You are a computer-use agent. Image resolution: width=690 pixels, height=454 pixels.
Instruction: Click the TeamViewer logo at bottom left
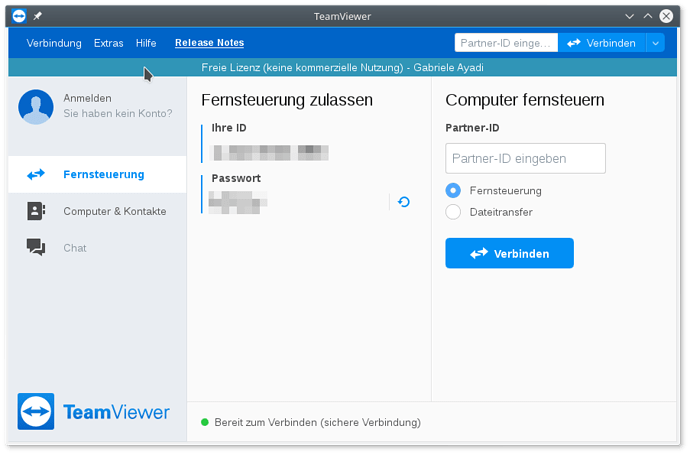93,412
